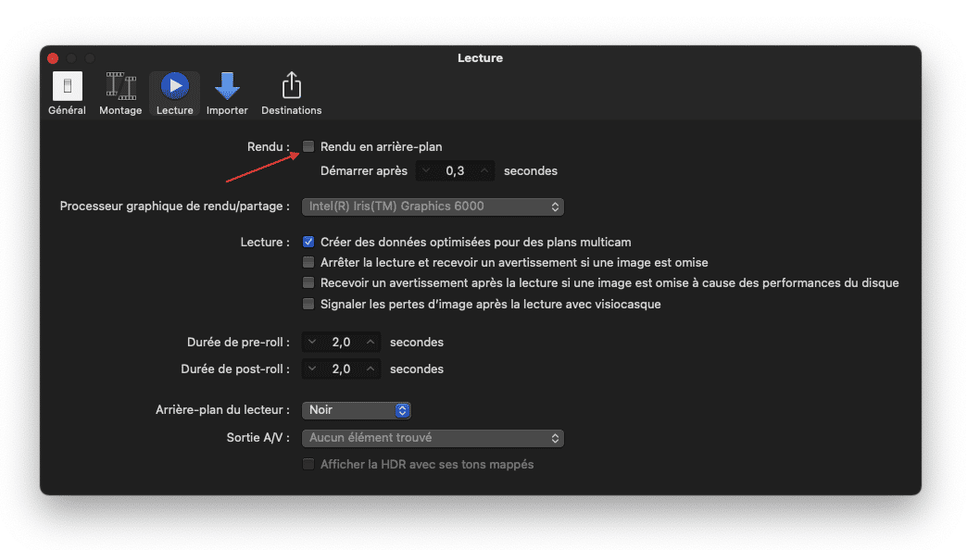Open the Importer preferences icon
Image resolution: width=980 pixels, height=550 pixels.
click(x=227, y=94)
